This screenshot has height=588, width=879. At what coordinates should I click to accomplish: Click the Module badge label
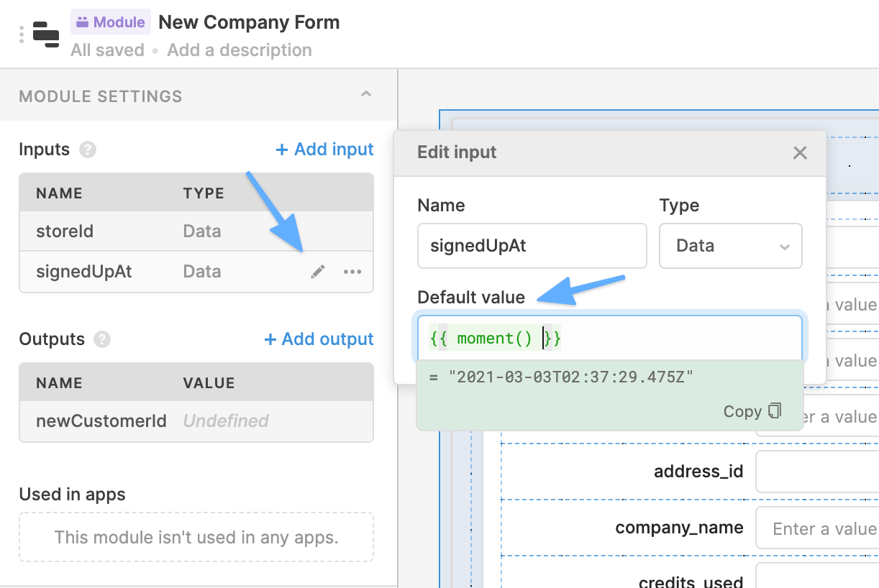(x=110, y=22)
